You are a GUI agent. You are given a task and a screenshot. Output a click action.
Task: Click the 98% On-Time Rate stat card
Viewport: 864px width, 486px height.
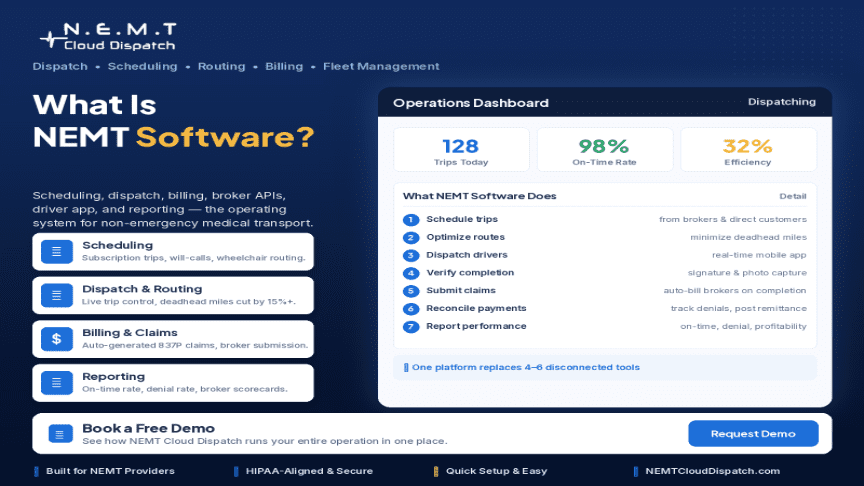point(604,150)
